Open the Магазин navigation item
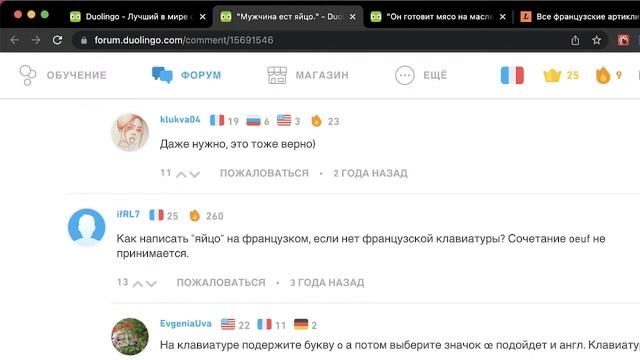 point(308,75)
